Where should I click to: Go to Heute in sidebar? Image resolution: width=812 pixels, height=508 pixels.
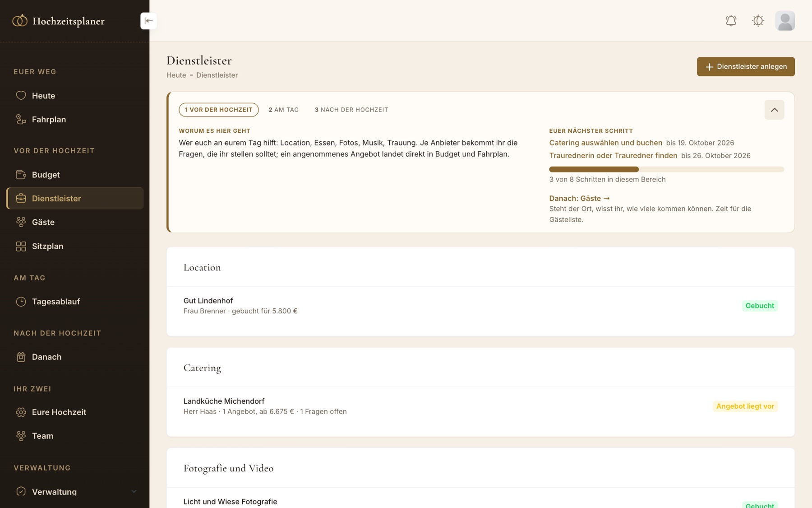[x=75, y=96]
